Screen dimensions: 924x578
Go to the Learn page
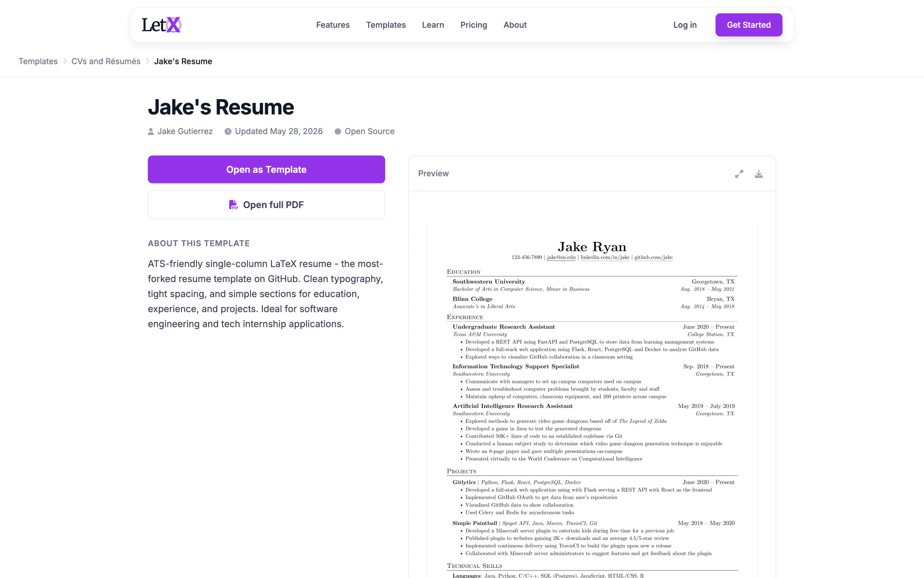click(x=433, y=25)
